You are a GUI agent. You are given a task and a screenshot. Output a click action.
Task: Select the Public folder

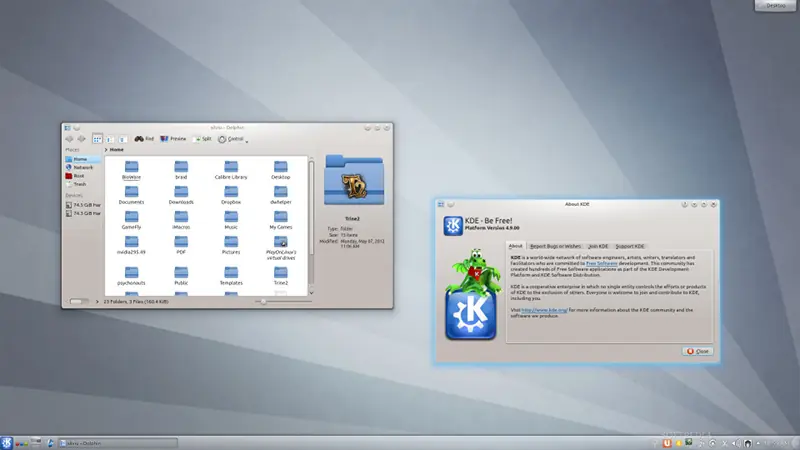click(181, 276)
